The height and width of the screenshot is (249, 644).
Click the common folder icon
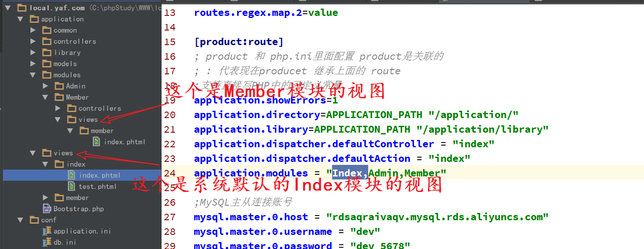point(47,30)
